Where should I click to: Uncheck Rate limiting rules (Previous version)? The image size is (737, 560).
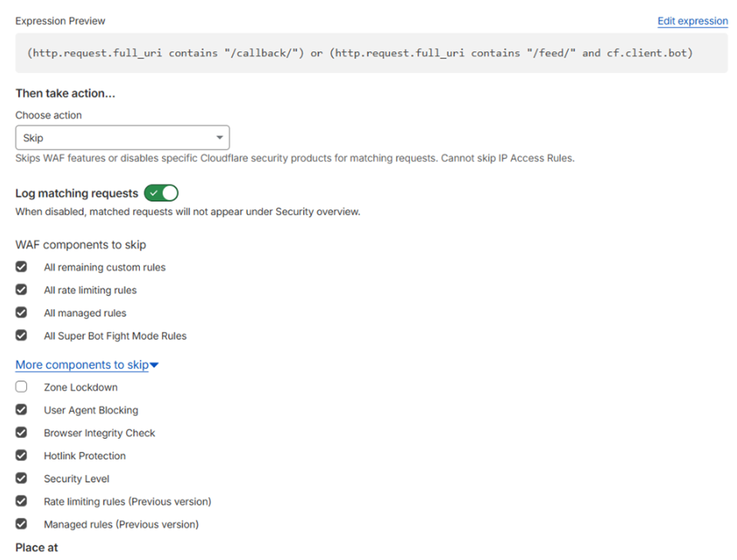click(x=21, y=501)
